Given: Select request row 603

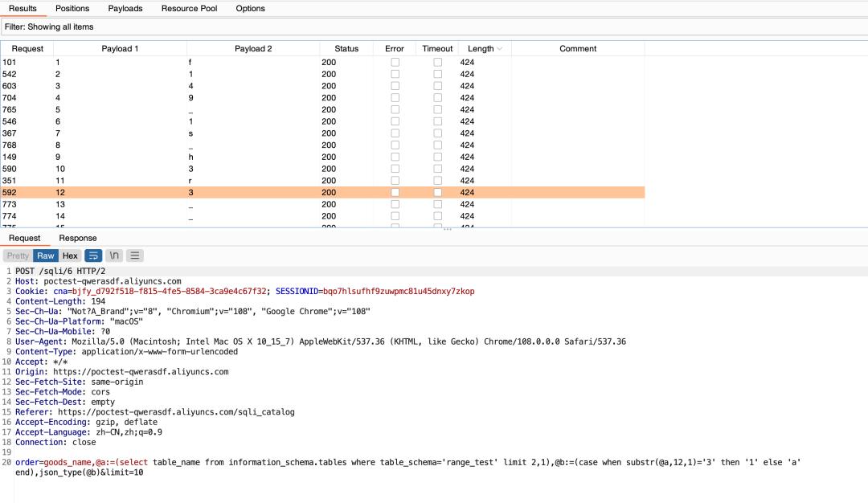Looking at the screenshot, I should click(x=323, y=86).
